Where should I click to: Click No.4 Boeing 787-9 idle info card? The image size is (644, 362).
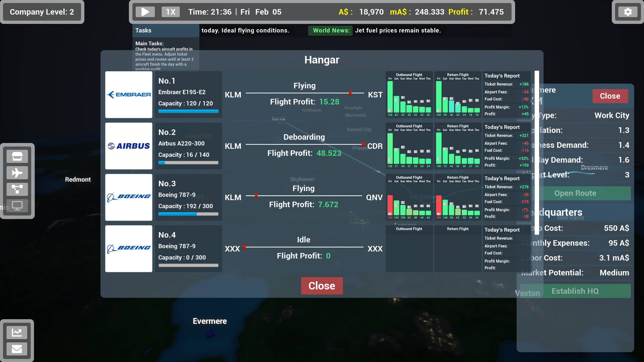[188, 248]
